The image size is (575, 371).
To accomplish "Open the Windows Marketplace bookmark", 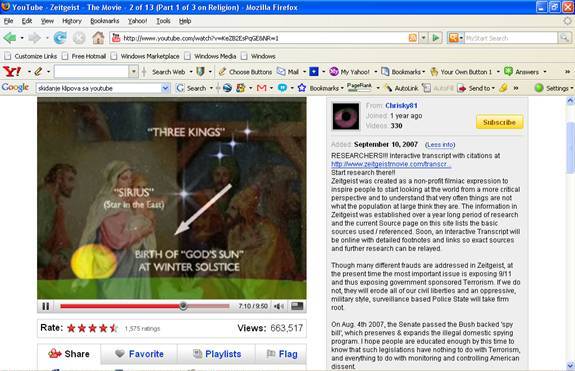I will click(145, 56).
